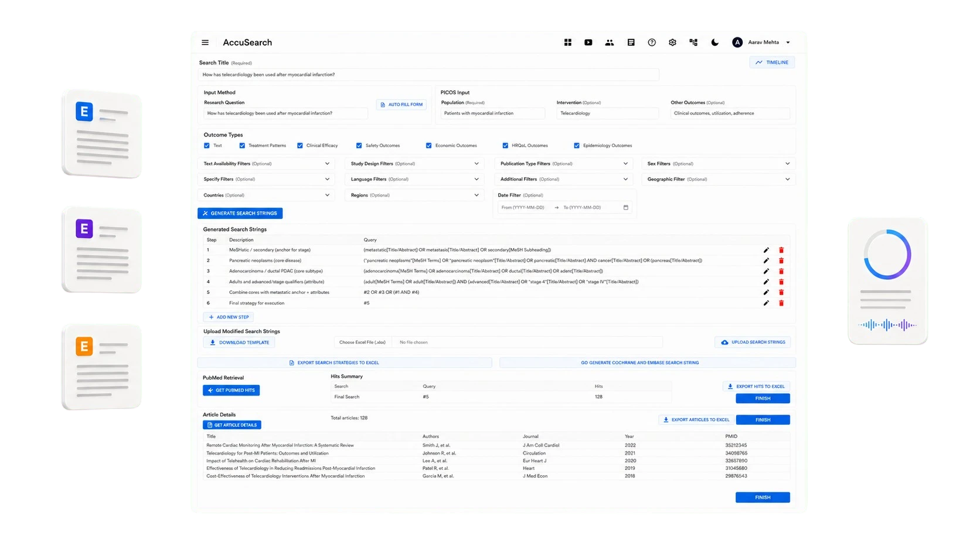Click the Aarav Mehta avatar
This screenshot has height=552, width=980.
click(737, 42)
